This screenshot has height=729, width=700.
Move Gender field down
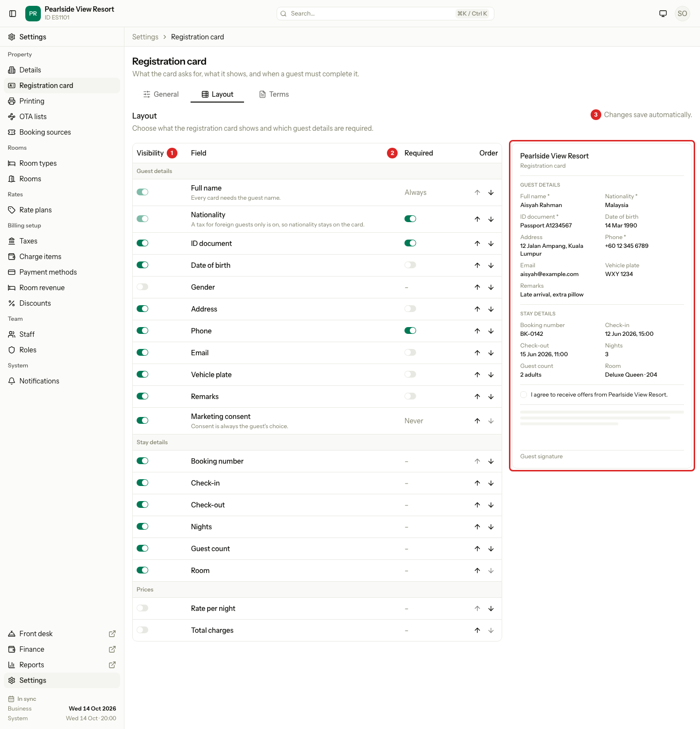491,287
